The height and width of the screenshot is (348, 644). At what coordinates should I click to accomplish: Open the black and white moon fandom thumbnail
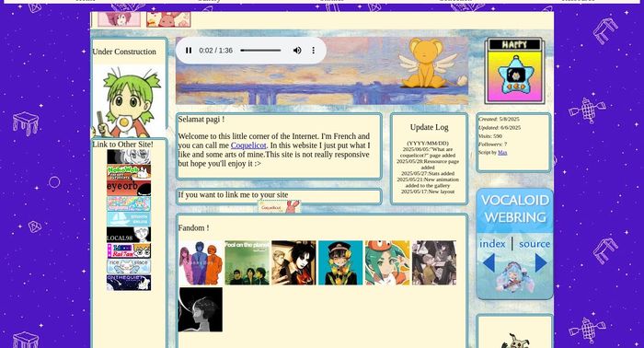point(201,309)
